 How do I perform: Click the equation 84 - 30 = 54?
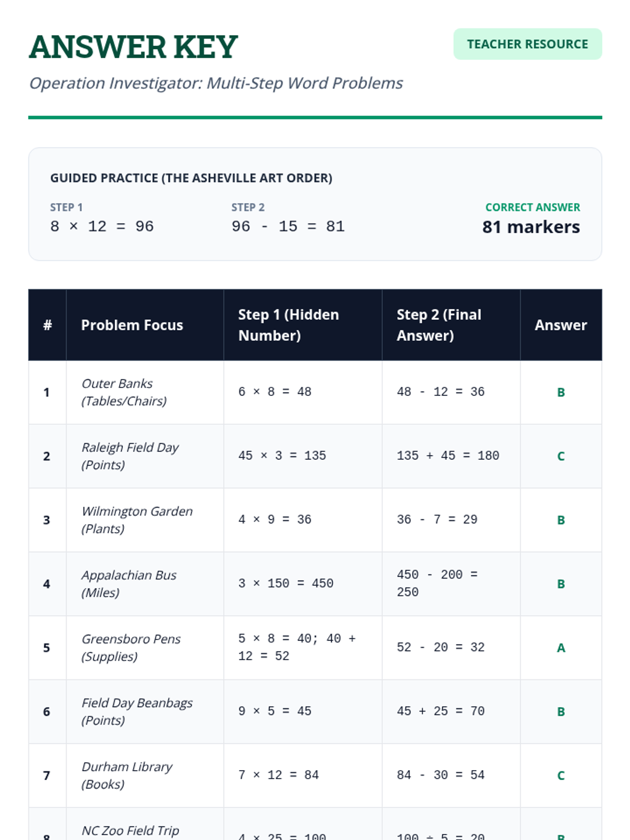click(x=440, y=775)
